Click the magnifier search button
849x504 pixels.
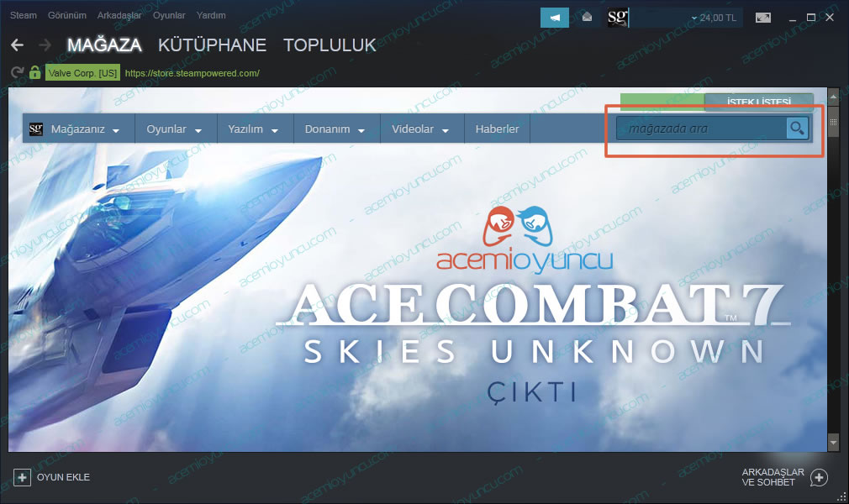tap(797, 129)
